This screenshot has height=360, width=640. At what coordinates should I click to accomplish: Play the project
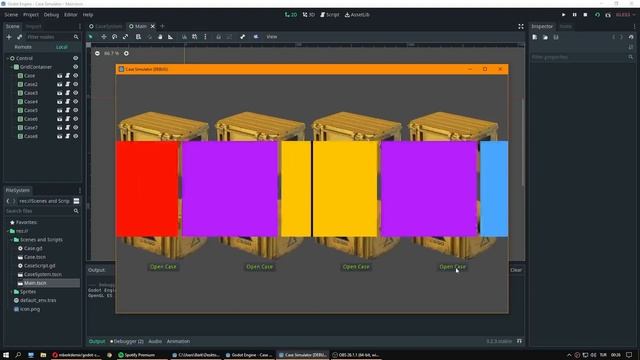pos(564,15)
